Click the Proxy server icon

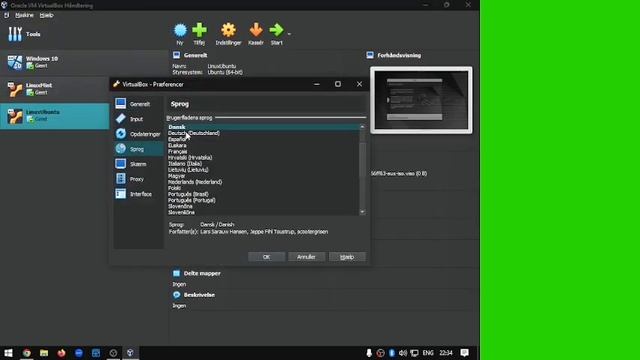click(x=120, y=178)
